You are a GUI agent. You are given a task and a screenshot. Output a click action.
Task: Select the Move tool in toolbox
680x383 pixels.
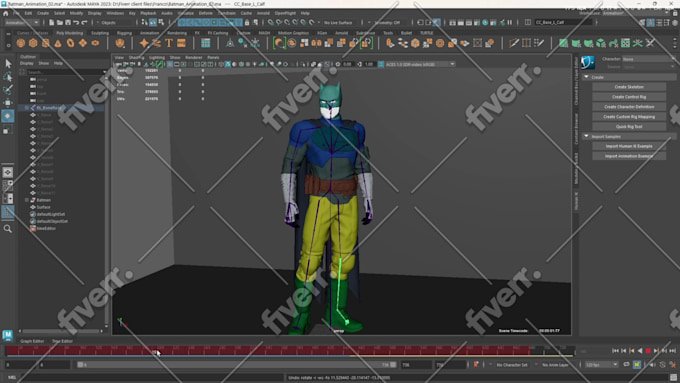tap(8, 103)
